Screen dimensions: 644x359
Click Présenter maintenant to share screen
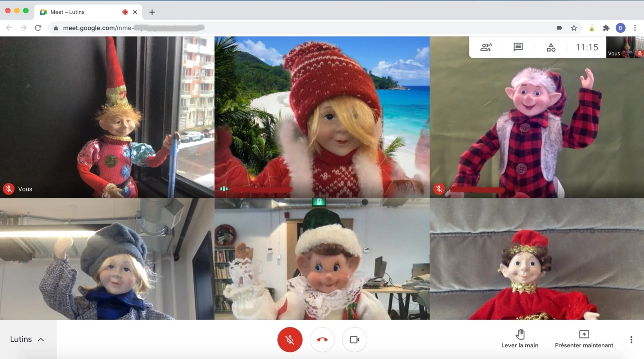(x=584, y=339)
